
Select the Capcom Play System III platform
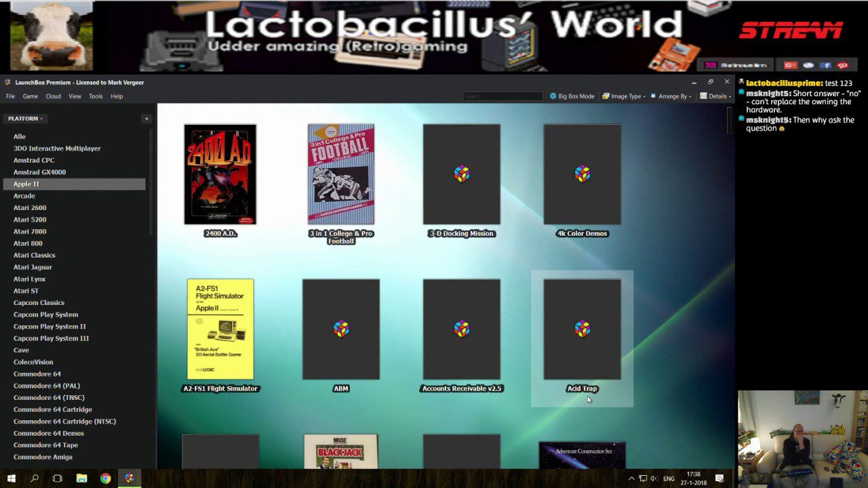[74, 338]
